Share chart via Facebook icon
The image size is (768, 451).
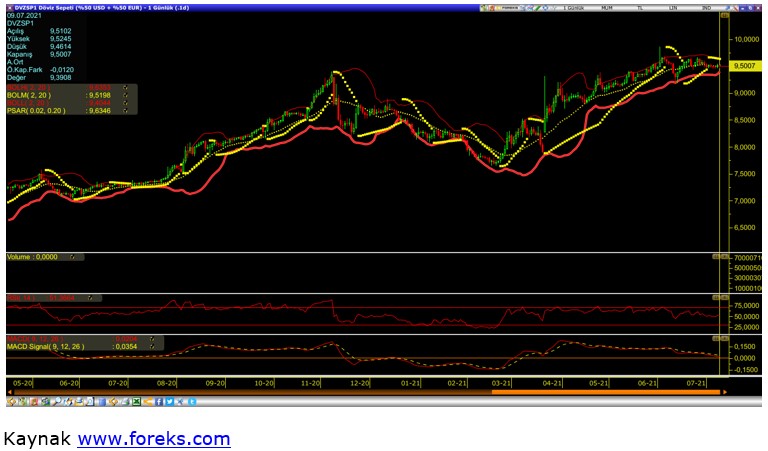tap(158, 402)
